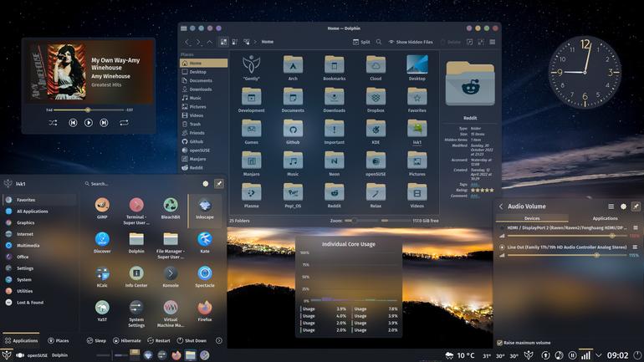Skip to next track in player
The image size is (644, 362).
click(104, 123)
